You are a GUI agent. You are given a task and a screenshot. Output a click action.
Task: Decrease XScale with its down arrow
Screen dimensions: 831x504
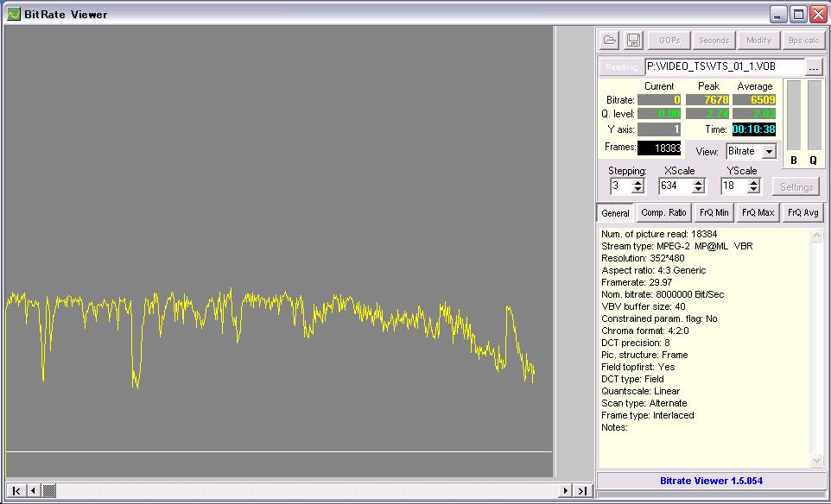tap(699, 190)
